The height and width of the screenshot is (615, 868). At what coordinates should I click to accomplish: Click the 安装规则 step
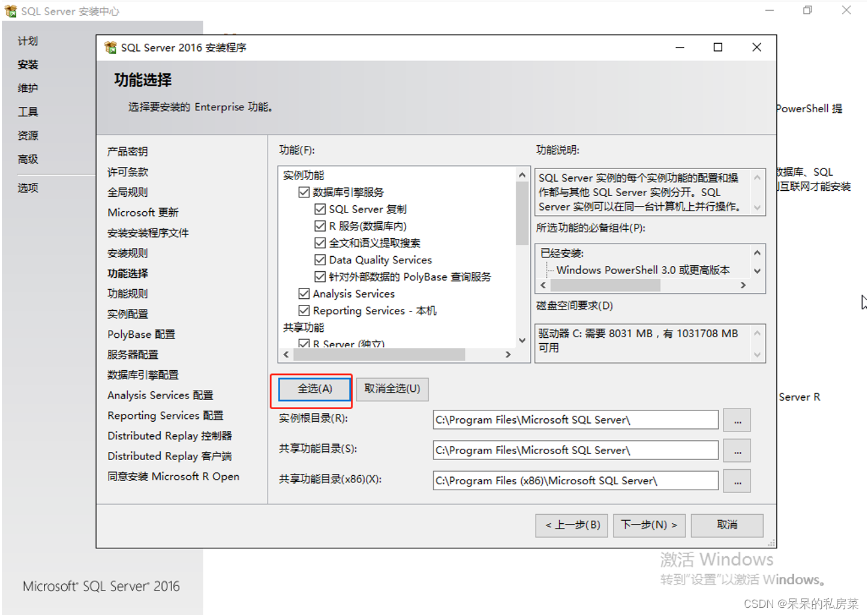(x=128, y=253)
